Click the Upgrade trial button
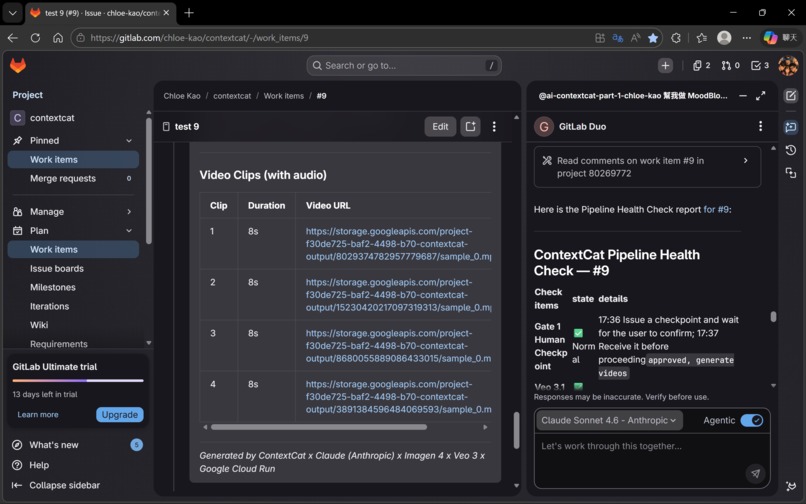Screen dimensions: 806x504 click(119, 415)
